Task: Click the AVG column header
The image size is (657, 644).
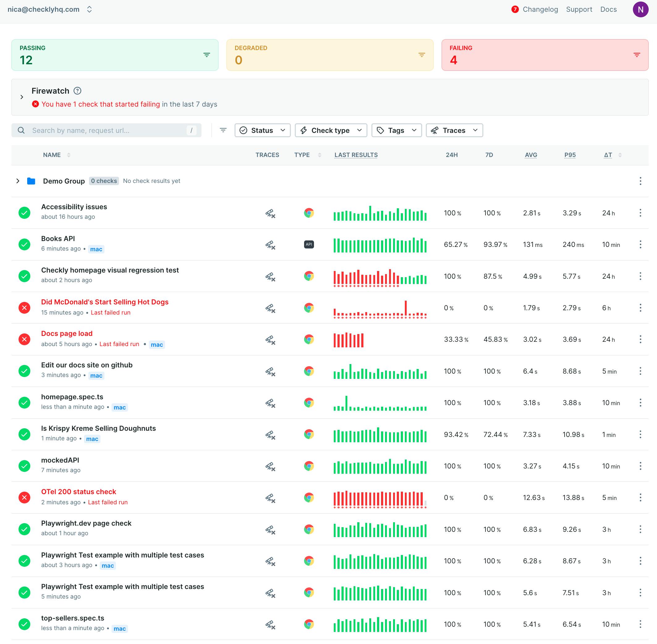Action: 531,155
